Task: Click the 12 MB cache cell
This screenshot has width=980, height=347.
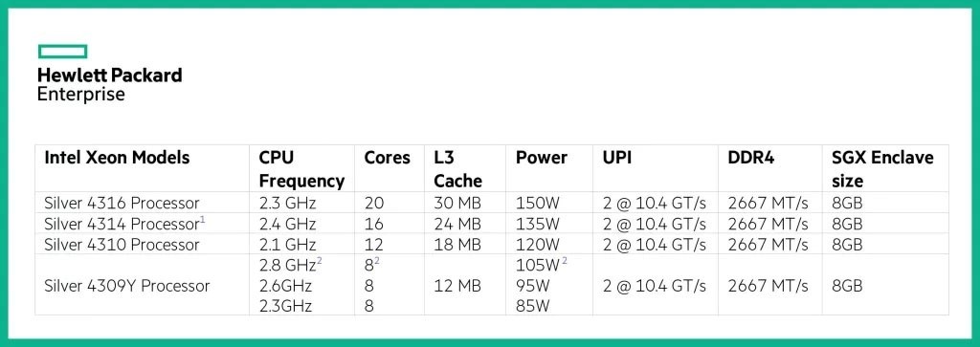Action: tap(458, 286)
